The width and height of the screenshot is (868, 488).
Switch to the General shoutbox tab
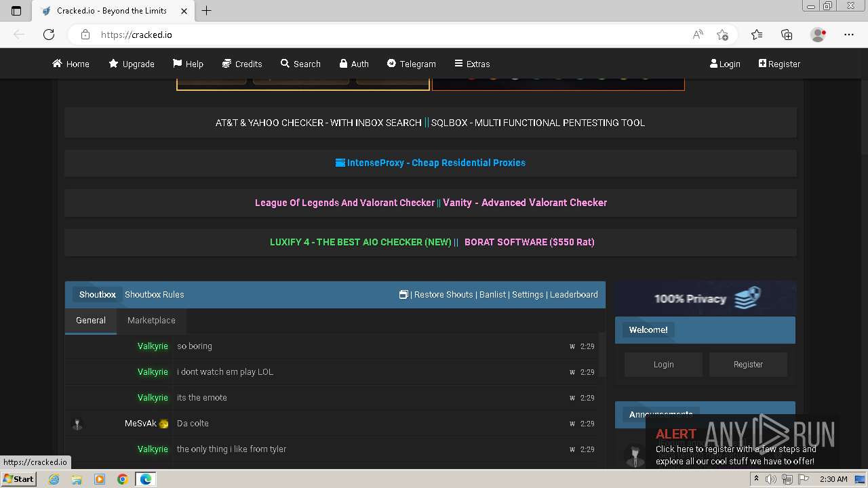click(x=91, y=321)
